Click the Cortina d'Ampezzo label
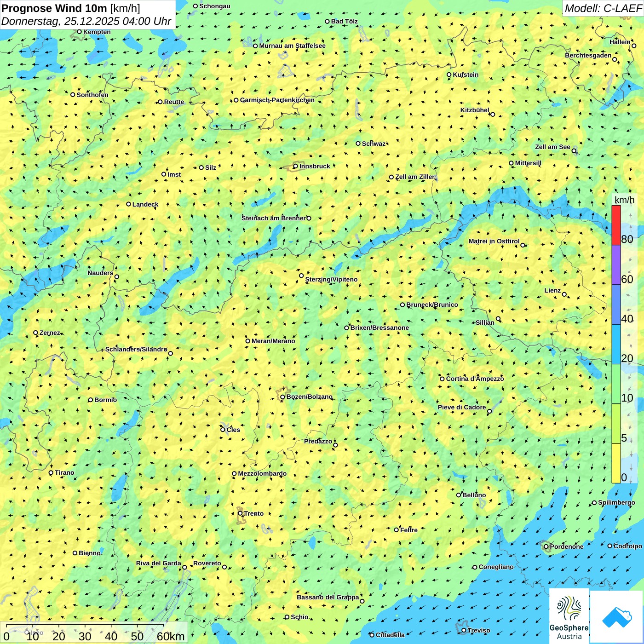Image resolution: width=644 pixels, height=644 pixels. tap(475, 379)
